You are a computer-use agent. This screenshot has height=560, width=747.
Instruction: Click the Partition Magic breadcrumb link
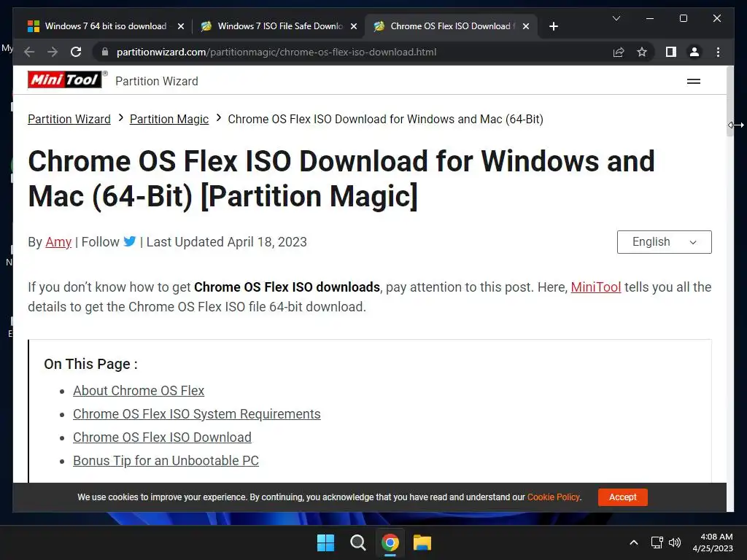169,119
